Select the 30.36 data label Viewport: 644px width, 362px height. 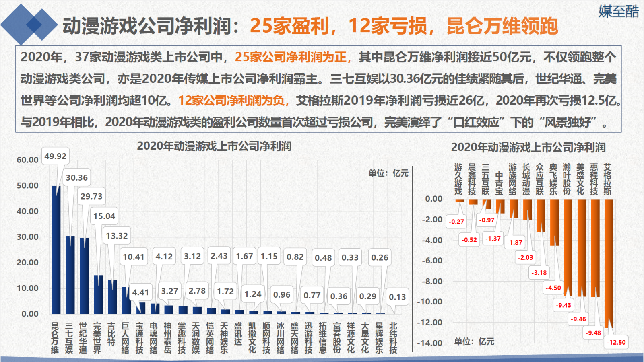coord(77,177)
